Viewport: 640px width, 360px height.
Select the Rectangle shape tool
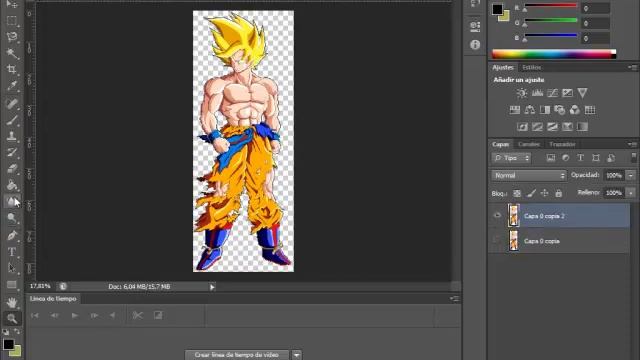tap(12, 284)
